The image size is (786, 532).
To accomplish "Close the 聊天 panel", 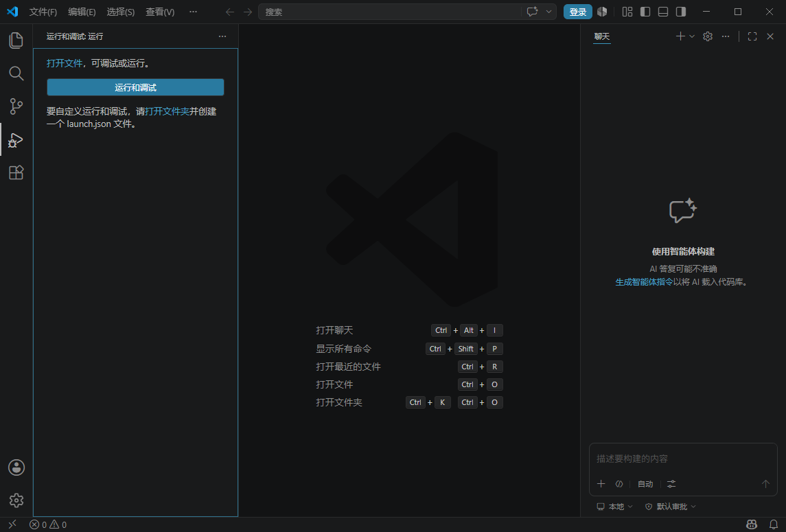I will tap(770, 36).
